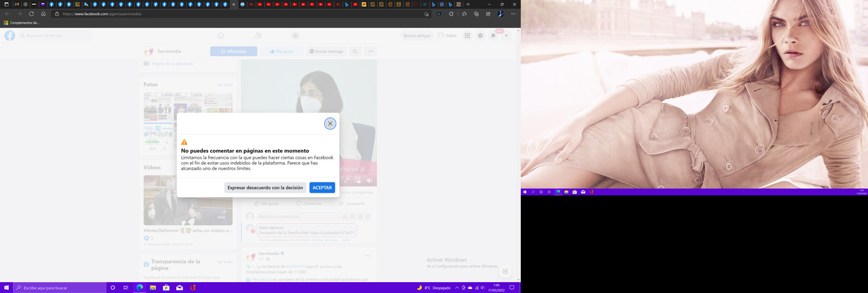Open the floating new message compose icon
This screenshot has height=293, width=868.
click(505, 271)
